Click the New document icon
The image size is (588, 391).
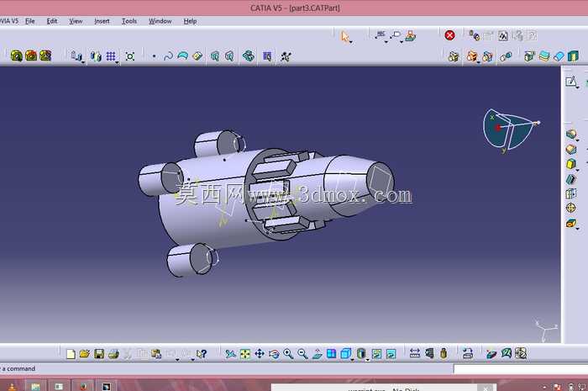coord(71,354)
